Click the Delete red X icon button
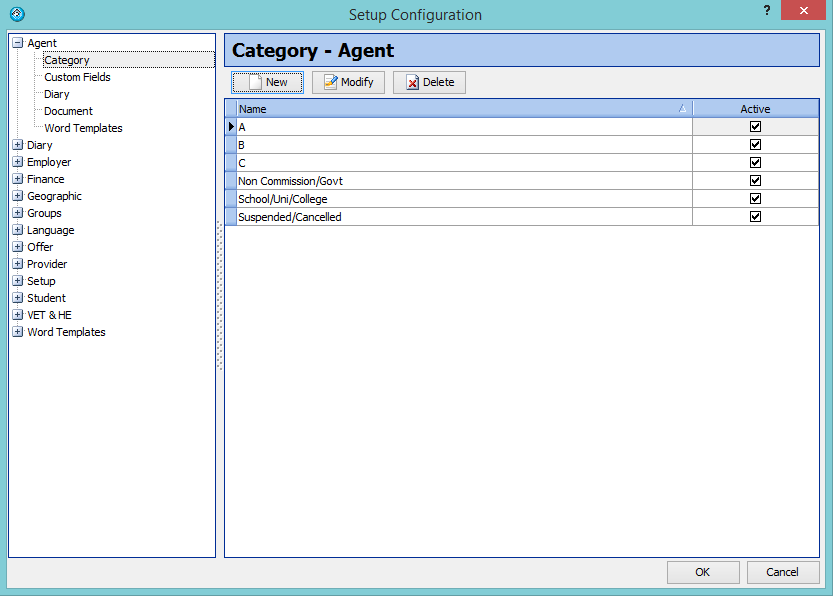This screenshot has height=596, width=833. click(x=429, y=83)
